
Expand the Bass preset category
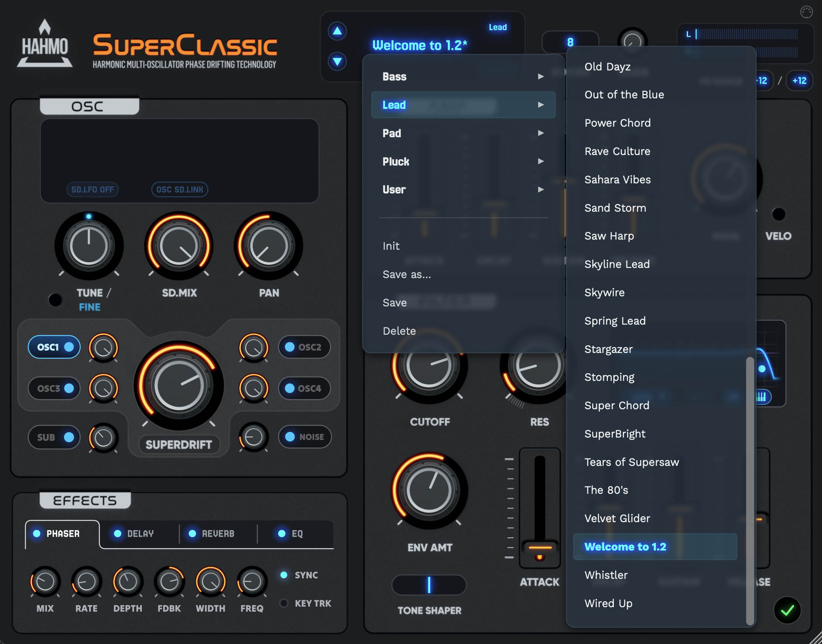coord(463,77)
